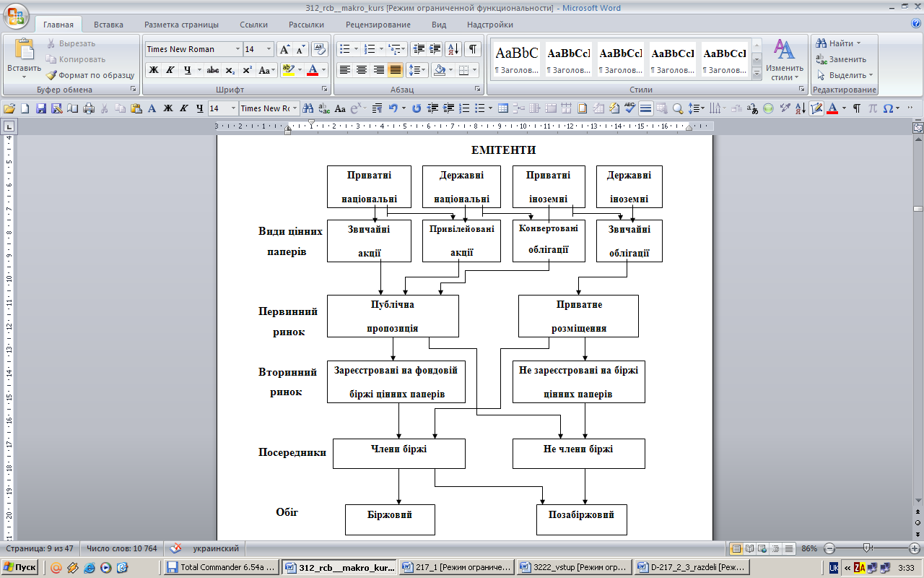Click the zoom percentage 86%
924x578 pixels.
pos(810,548)
